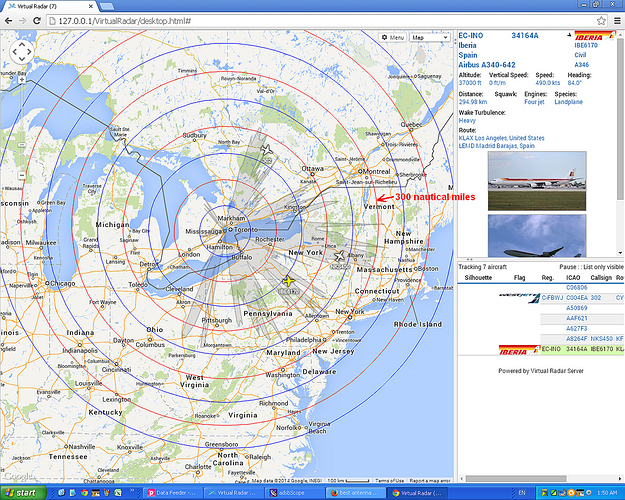Select the yellow highlighted aircraft marker

click(x=288, y=281)
